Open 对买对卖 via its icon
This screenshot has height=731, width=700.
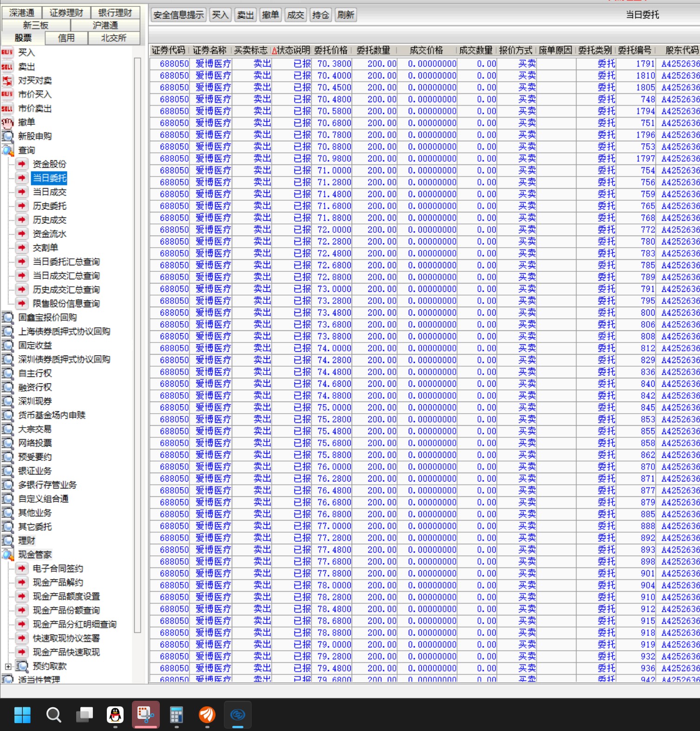(x=7, y=80)
